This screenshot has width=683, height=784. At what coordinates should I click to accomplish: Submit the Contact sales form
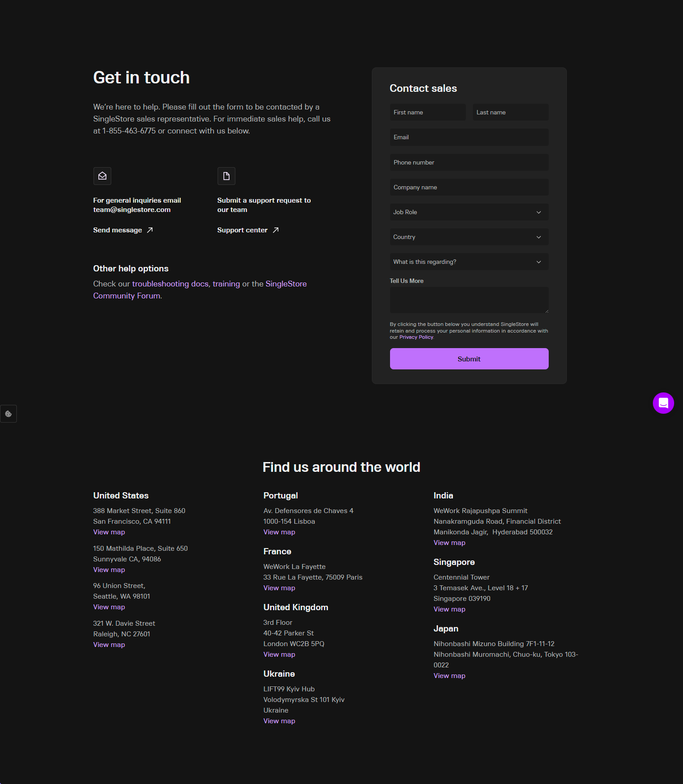click(469, 359)
